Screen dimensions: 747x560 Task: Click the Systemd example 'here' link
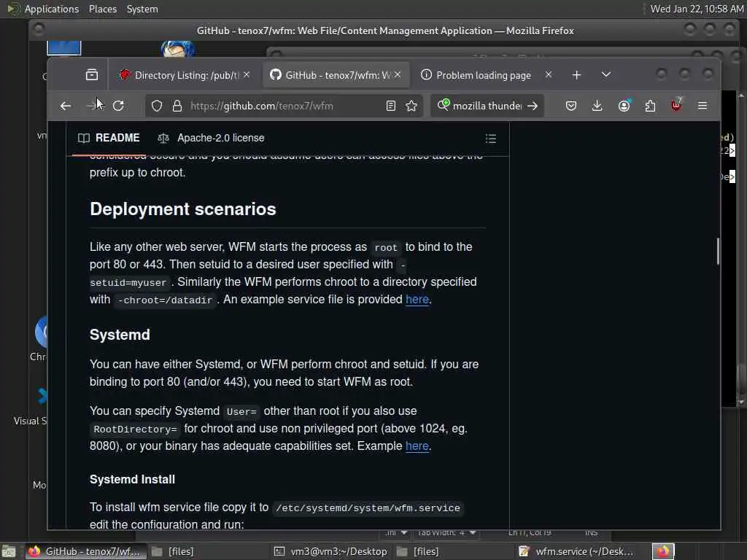point(417,446)
